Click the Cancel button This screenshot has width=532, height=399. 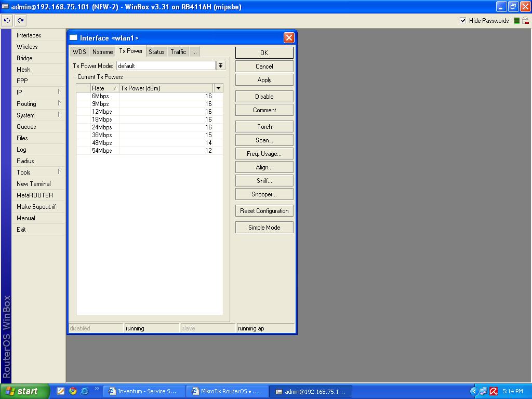tap(264, 66)
